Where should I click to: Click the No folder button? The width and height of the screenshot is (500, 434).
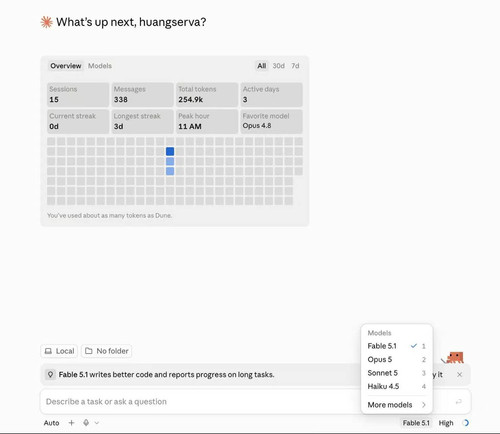(107, 351)
